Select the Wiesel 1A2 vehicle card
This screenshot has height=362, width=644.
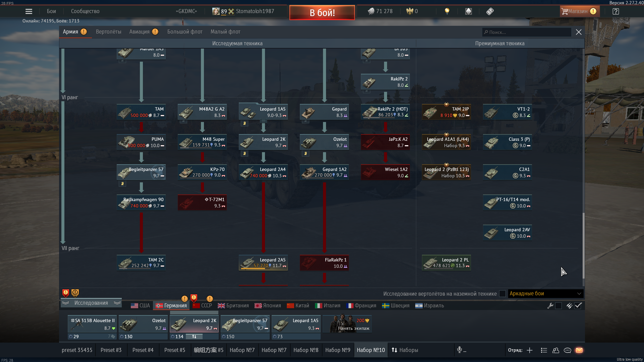pos(385,172)
